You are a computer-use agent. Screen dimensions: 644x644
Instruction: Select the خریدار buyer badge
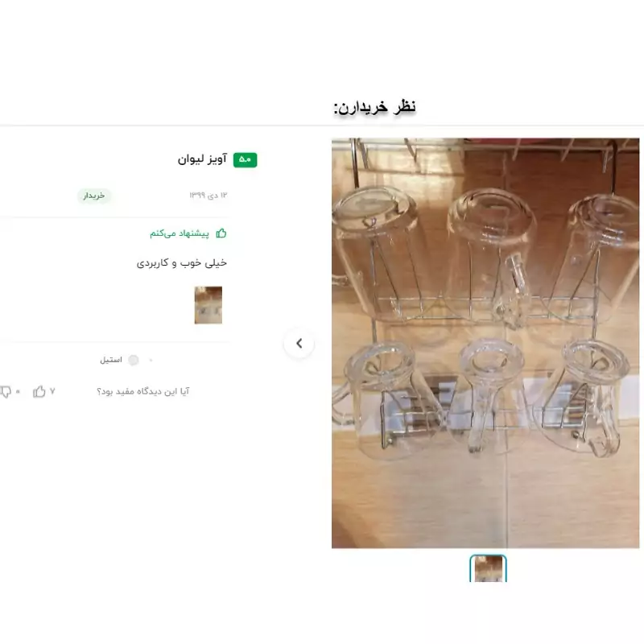point(94,196)
